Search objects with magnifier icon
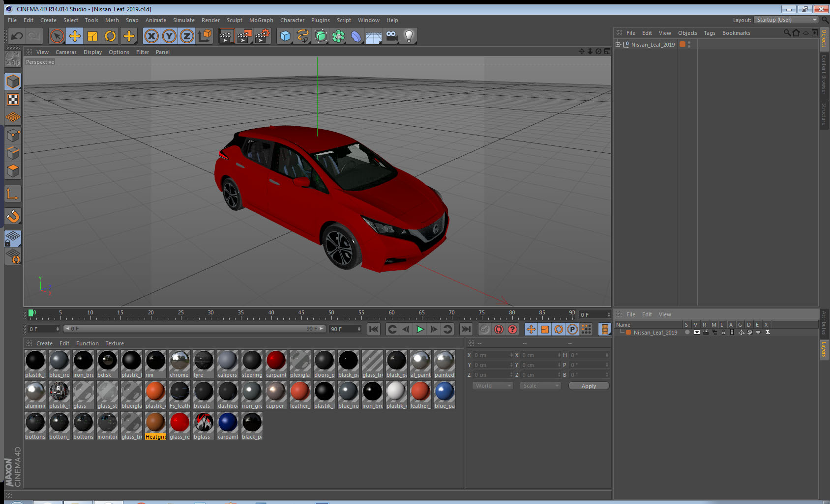 pyautogui.click(x=787, y=33)
